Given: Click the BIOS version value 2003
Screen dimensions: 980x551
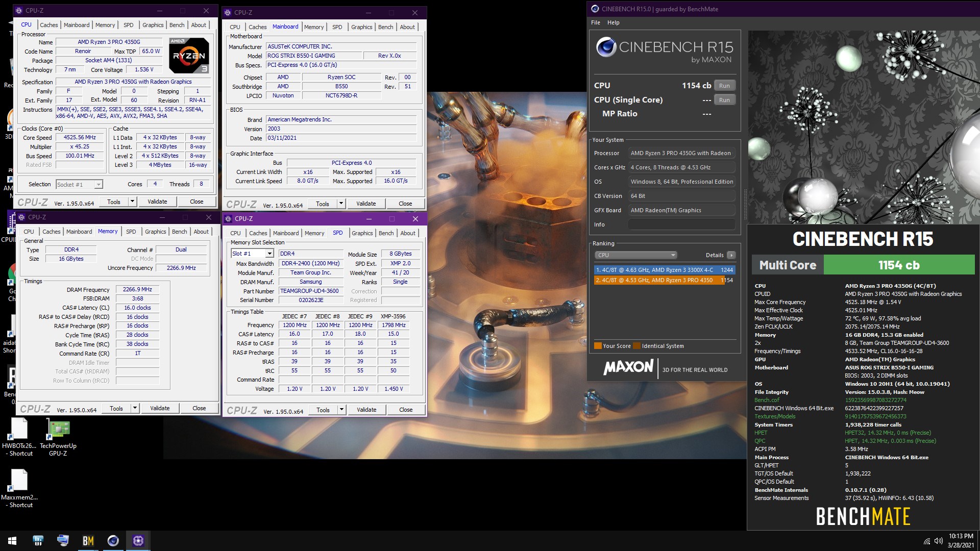Looking at the screenshot, I should coord(341,129).
